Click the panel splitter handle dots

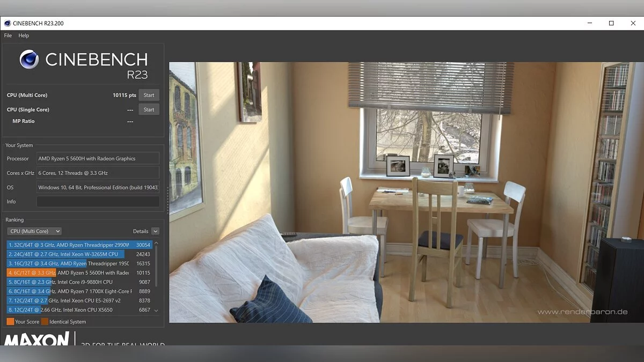pyautogui.click(x=168, y=200)
